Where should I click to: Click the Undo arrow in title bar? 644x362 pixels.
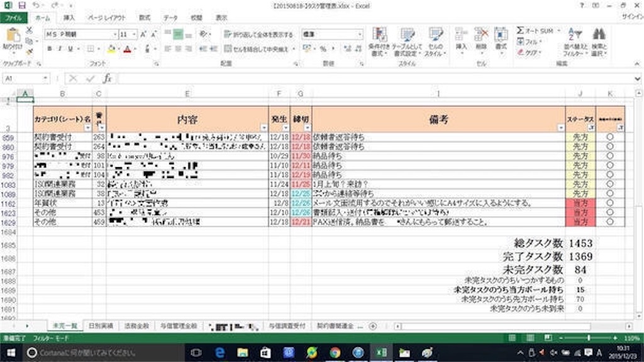[36, 6]
